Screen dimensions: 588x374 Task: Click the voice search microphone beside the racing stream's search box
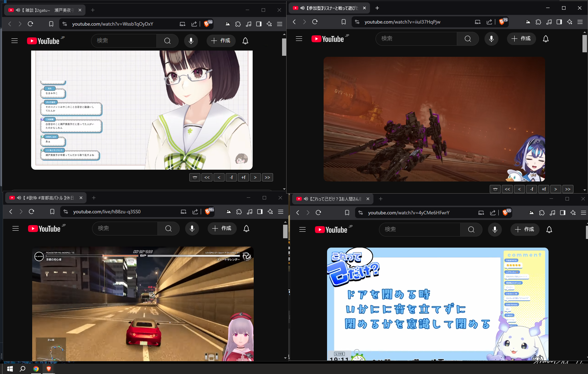point(192,229)
